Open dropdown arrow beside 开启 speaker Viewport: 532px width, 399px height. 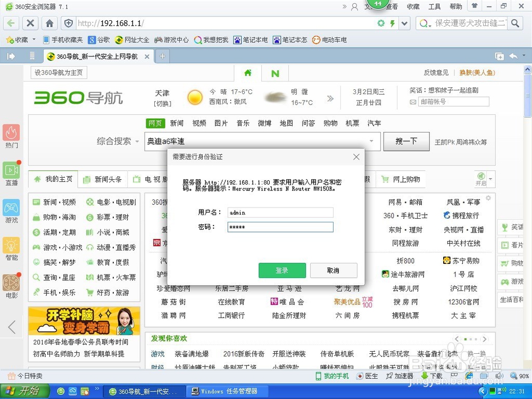coord(491,178)
